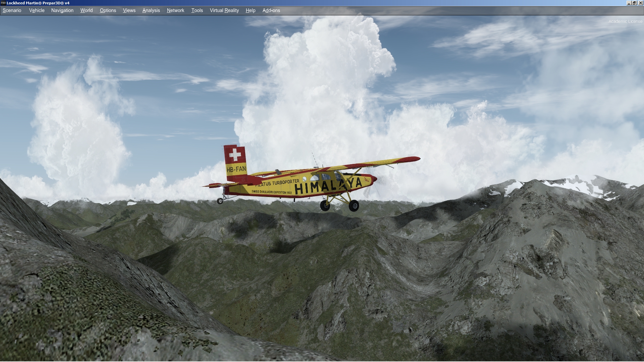
Task: Open the Analysis menu
Action: pyautogui.click(x=151, y=10)
